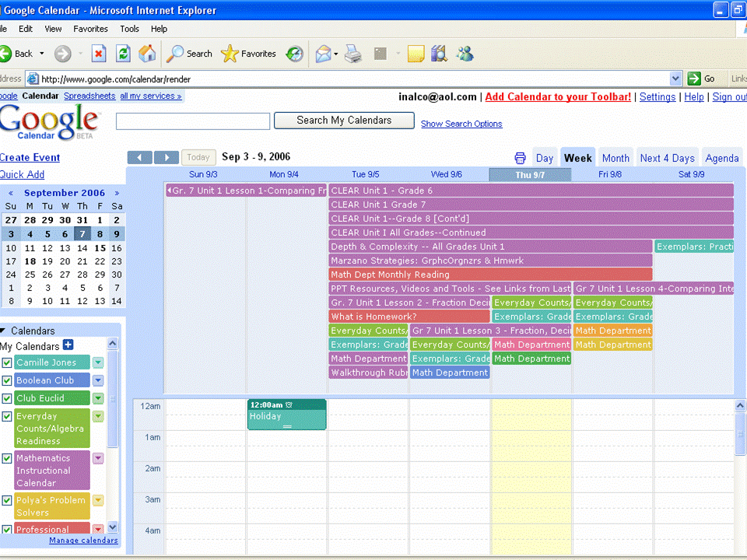Uncheck the Boolean Club calendar

tap(7, 380)
